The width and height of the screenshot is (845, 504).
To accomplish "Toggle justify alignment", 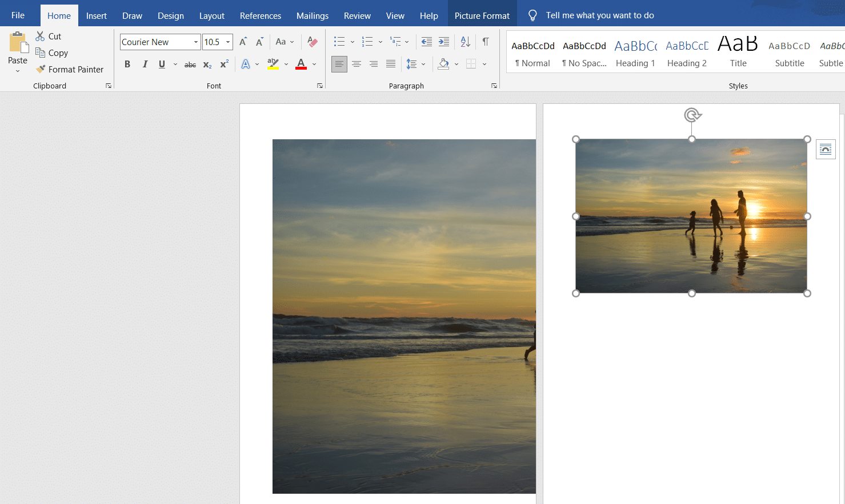I will click(x=391, y=64).
